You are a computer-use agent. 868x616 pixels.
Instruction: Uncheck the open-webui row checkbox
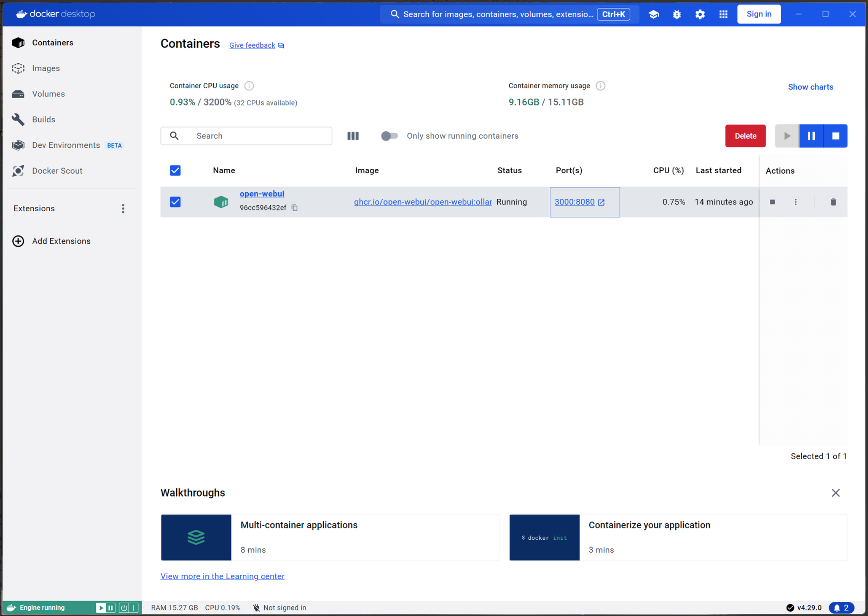175,202
